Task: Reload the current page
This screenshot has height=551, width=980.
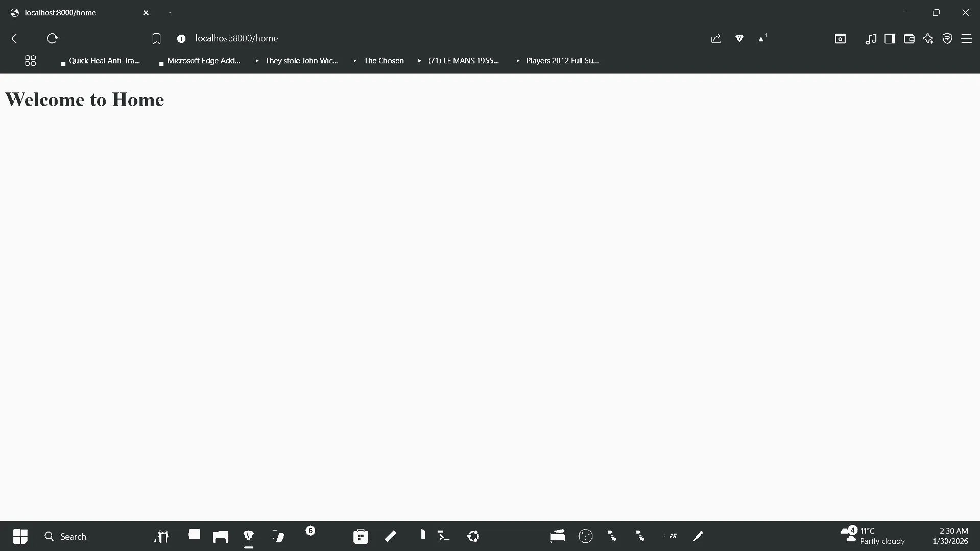Action: tap(52, 38)
